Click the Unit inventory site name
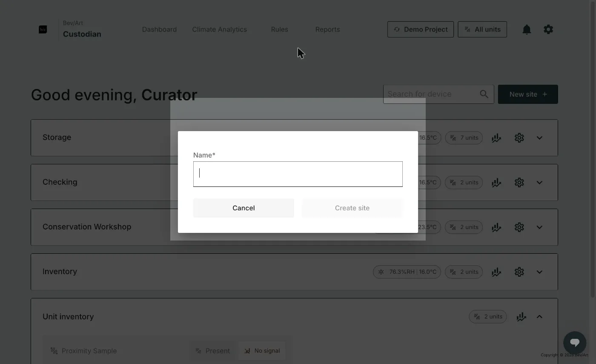This screenshot has width=596, height=364. 68,317
